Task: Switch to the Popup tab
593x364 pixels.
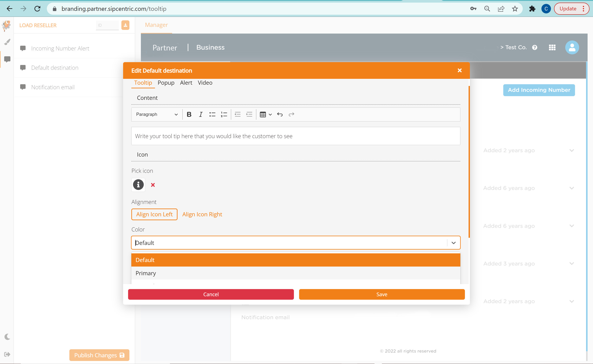Action: (x=166, y=83)
